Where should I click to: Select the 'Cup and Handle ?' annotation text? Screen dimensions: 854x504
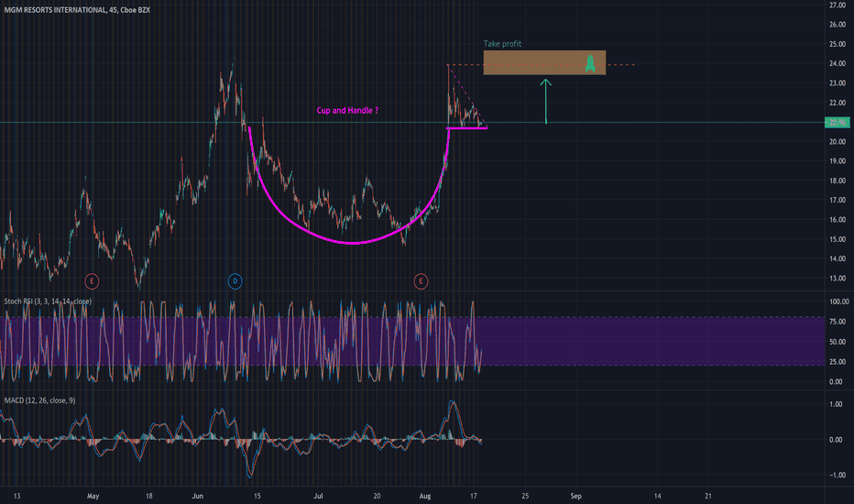(347, 111)
